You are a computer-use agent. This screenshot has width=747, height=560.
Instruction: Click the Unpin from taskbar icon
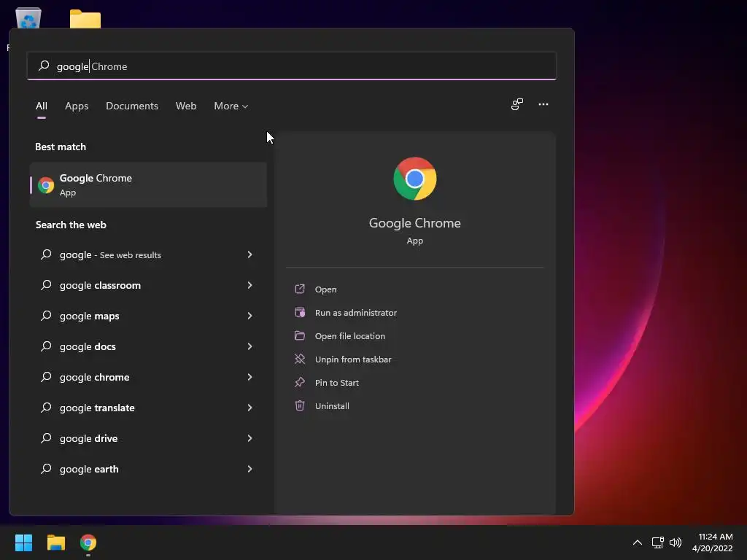coord(300,359)
